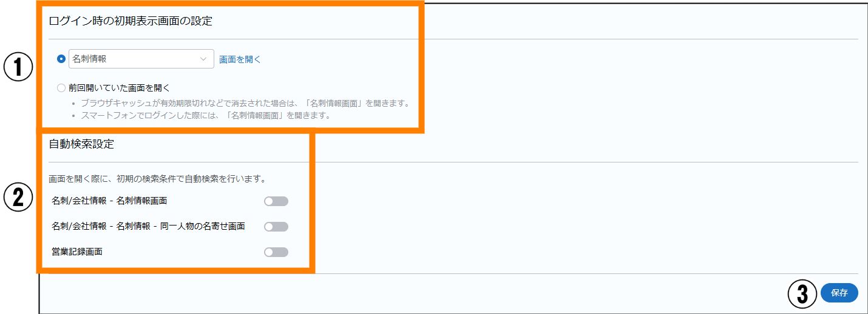Select the 前回開いていた画面を開く radio button
The width and height of the screenshot is (868, 314).
coord(61,88)
